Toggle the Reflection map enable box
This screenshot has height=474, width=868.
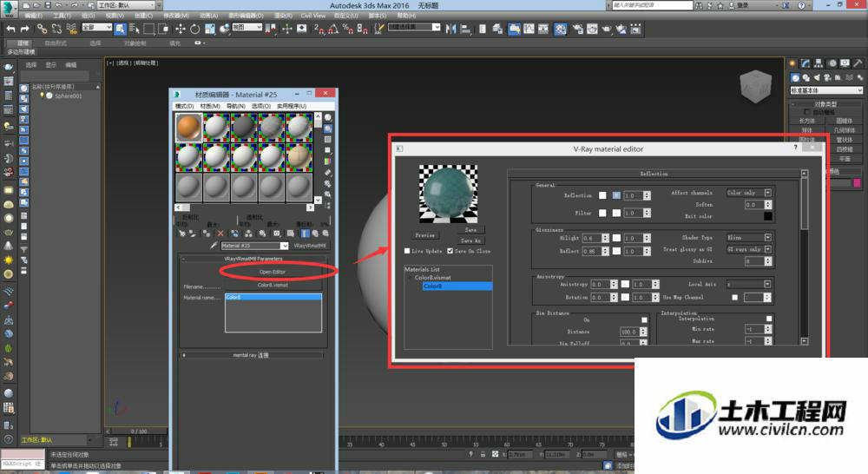pos(616,195)
